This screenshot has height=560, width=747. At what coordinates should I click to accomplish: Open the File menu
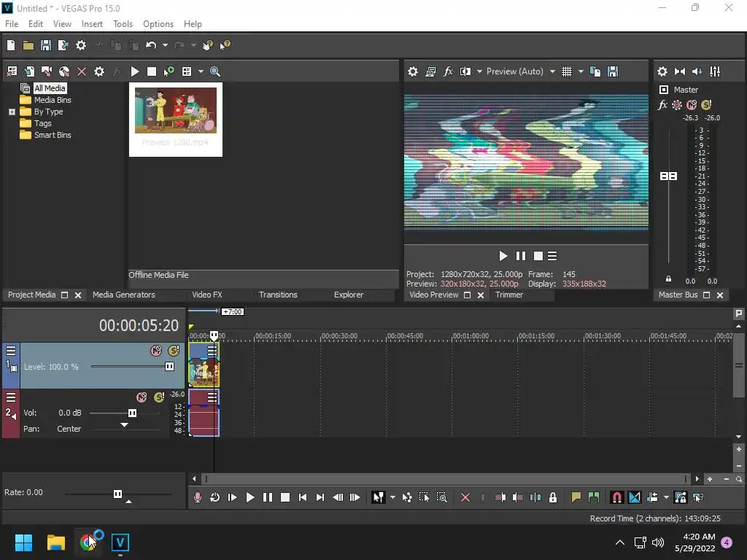coord(12,24)
